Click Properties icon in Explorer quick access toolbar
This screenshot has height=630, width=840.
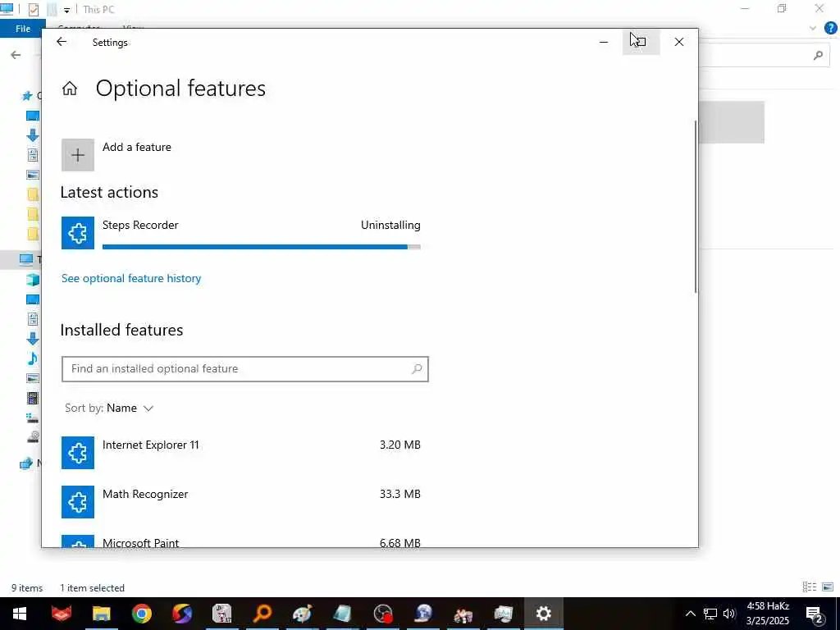(33, 9)
